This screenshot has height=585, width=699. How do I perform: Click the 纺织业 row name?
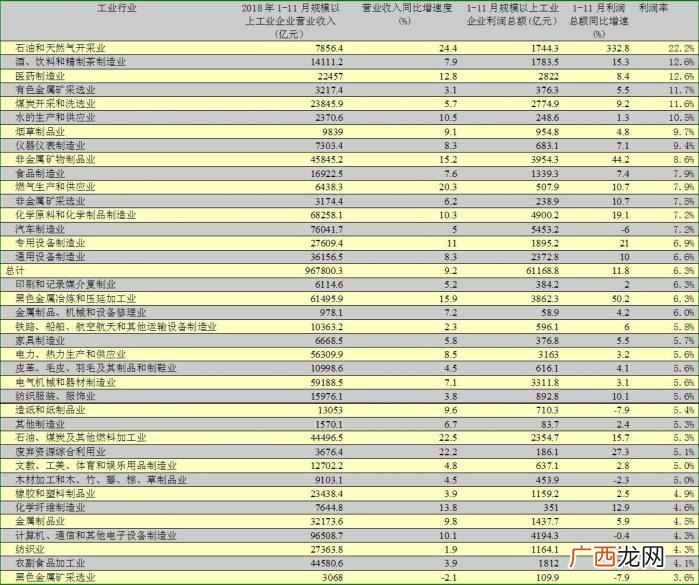click(x=30, y=550)
